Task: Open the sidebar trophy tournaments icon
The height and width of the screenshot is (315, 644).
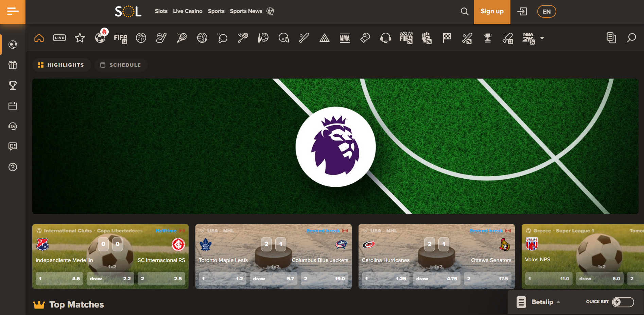Action: pos(13,85)
